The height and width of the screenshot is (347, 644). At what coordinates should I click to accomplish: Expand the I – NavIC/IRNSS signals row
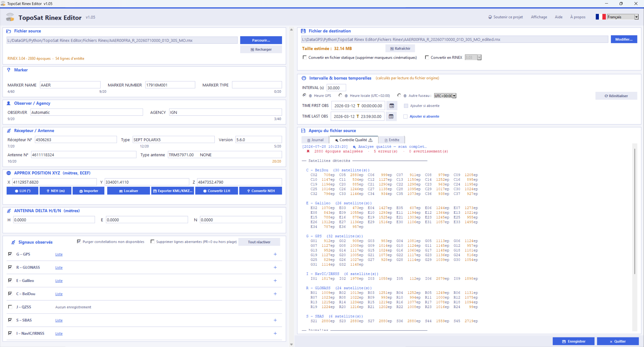pos(275,333)
